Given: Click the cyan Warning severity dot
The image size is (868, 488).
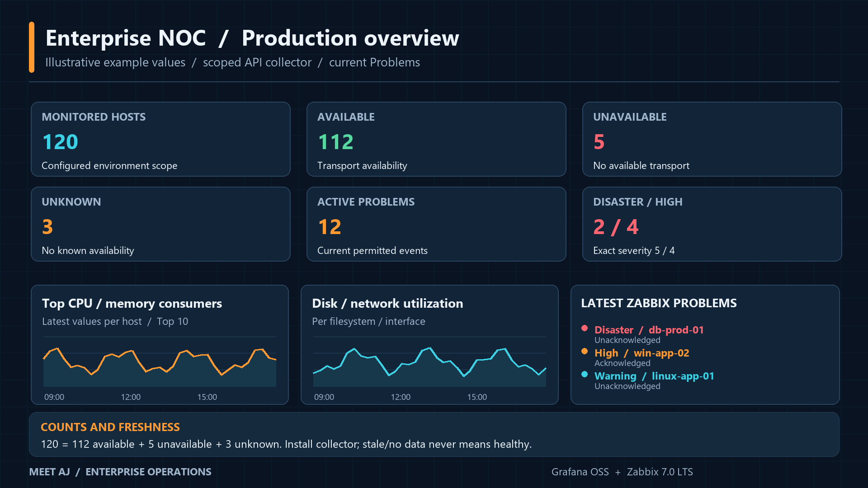Looking at the screenshot, I should click(x=585, y=374).
